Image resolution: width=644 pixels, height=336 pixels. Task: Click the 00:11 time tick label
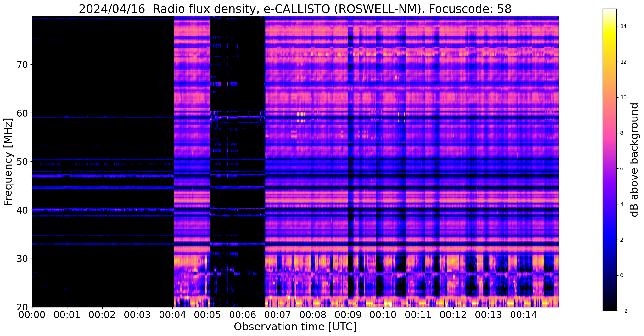tap(418, 314)
